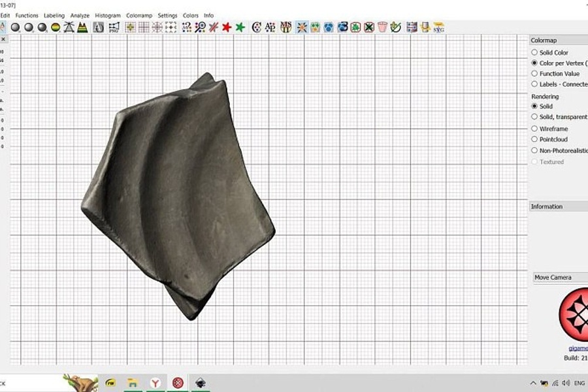Open the Info menu
The image size is (588, 392).
click(x=208, y=16)
